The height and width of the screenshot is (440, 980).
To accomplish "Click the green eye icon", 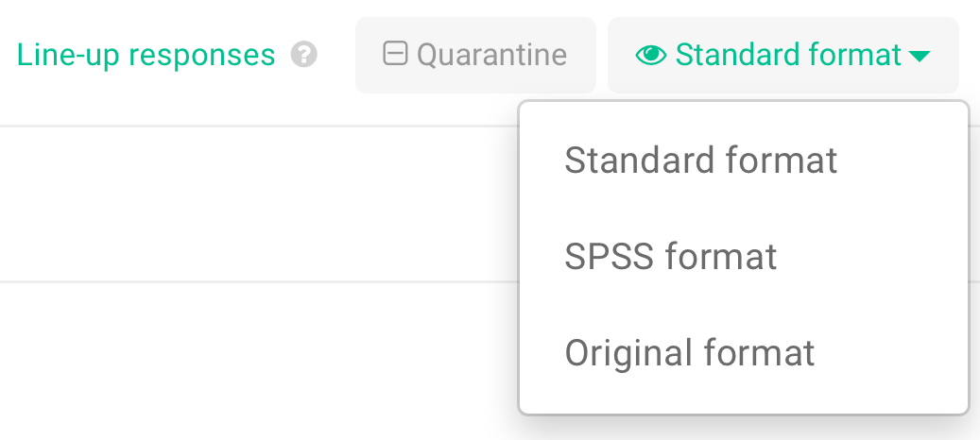I will [x=651, y=56].
